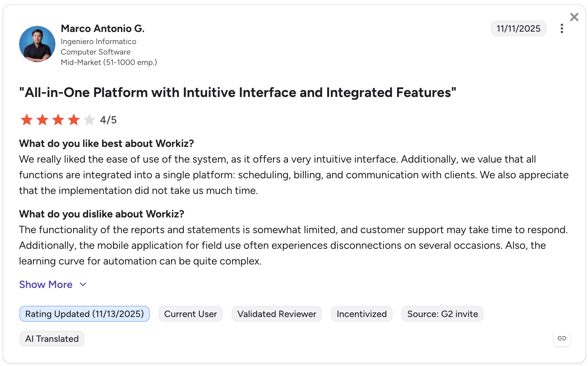Click the review title about All-in-One Platform
588x366 pixels.
point(237,92)
